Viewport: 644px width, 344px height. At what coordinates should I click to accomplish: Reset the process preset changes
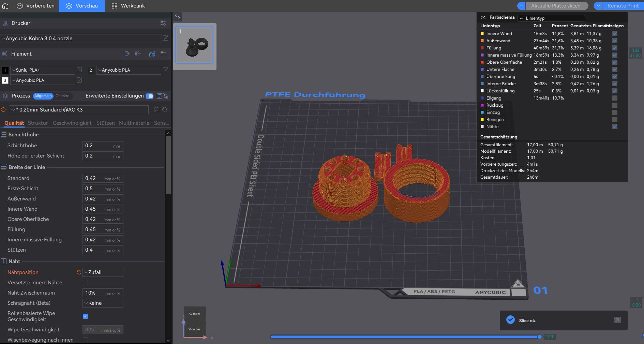click(x=3, y=109)
